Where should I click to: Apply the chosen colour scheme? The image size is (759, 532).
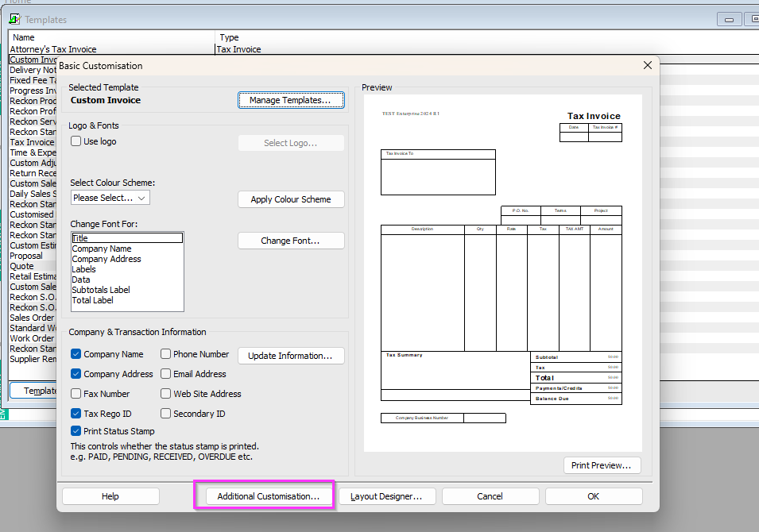(x=291, y=199)
